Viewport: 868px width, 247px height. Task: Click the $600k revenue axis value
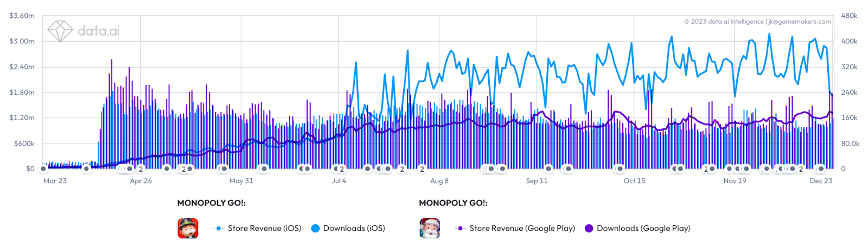[24, 144]
